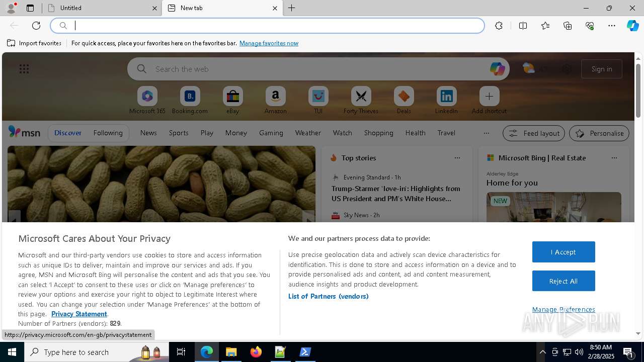Image resolution: width=644 pixels, height=362 pixels.
Task: Open page settings gear icon
Action: click(x=567, y=69)
